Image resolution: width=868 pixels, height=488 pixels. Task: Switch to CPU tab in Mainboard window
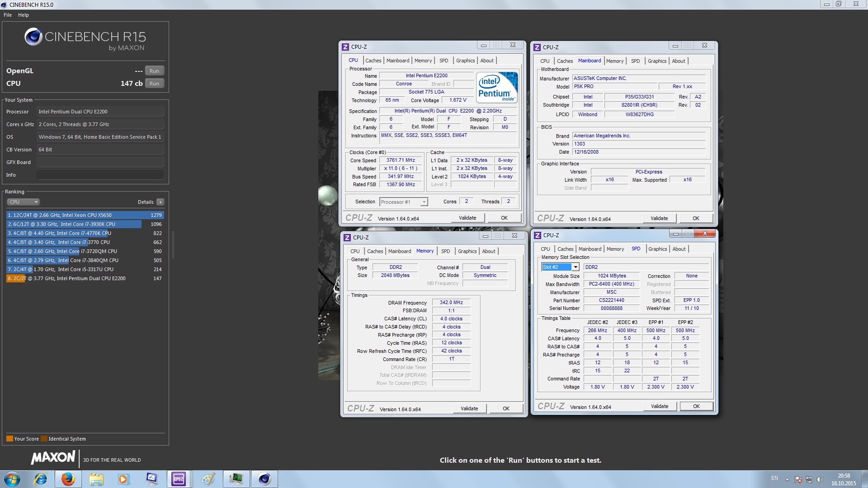pos(545,61)
